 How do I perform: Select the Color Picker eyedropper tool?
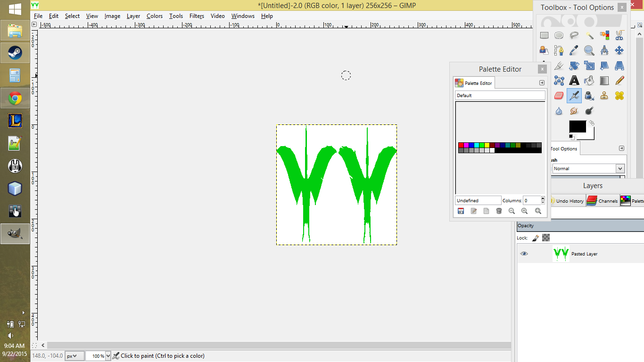click(x=574, y=50)
